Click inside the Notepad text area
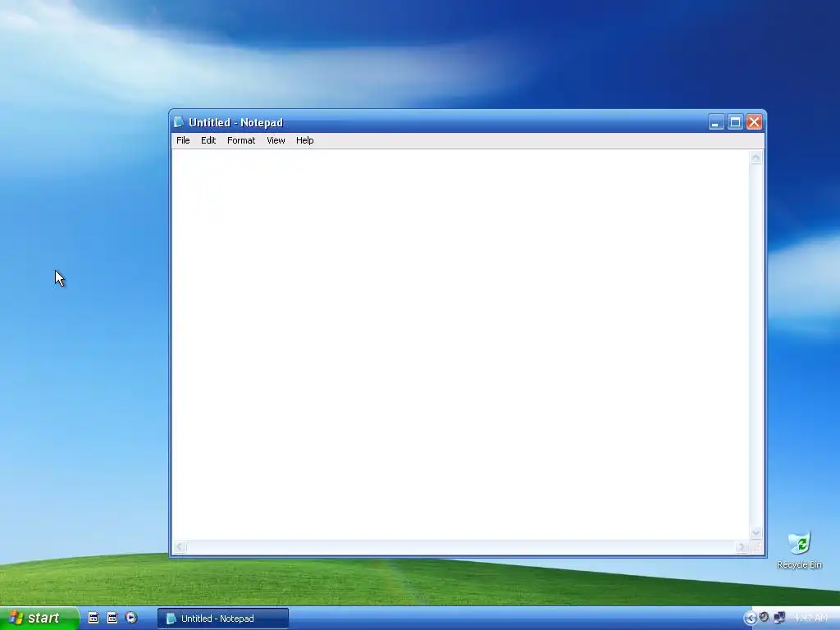840x630 pixels. (x=460, y=345)
